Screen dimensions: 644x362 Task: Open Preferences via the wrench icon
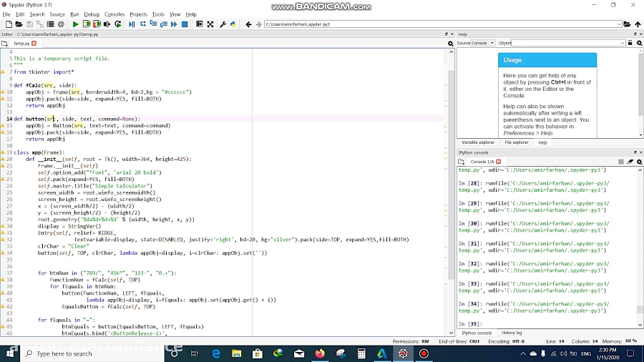(223, 24)
